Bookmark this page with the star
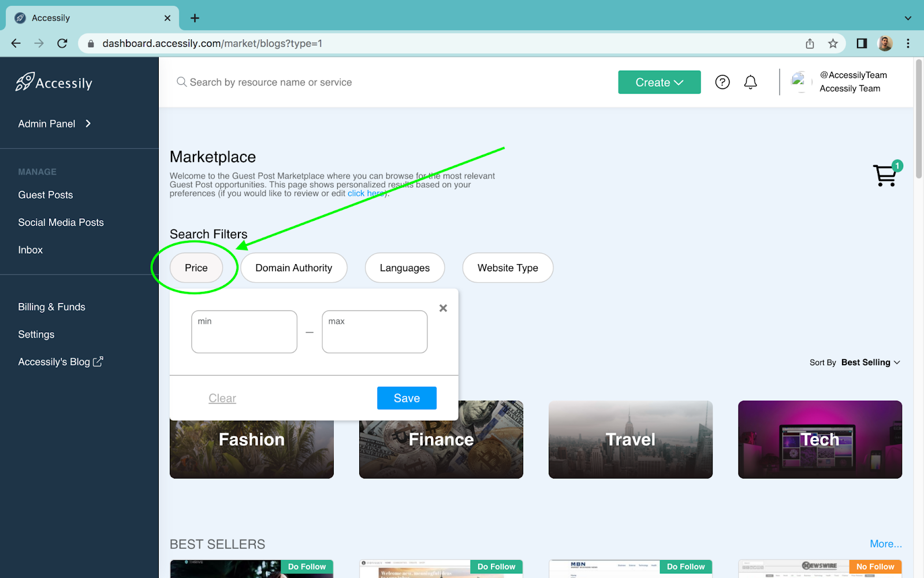Screen dimensions: 924x578 833,43
